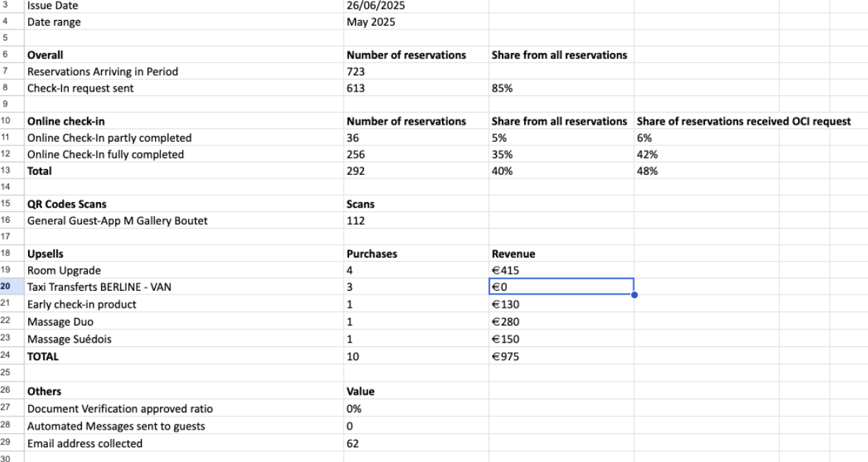Select row 13 header
The height and width of the screenshot is (462, 868).
coord(6,170)
